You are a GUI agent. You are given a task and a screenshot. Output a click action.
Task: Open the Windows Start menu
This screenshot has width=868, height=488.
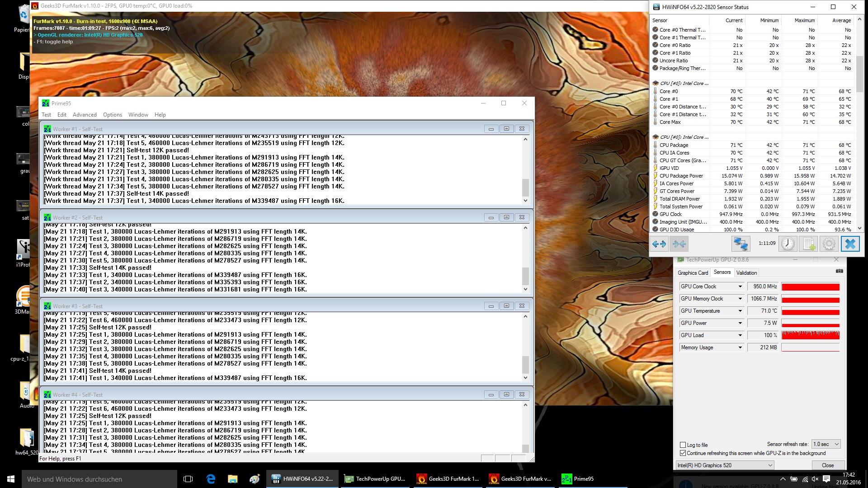[11, 479]
